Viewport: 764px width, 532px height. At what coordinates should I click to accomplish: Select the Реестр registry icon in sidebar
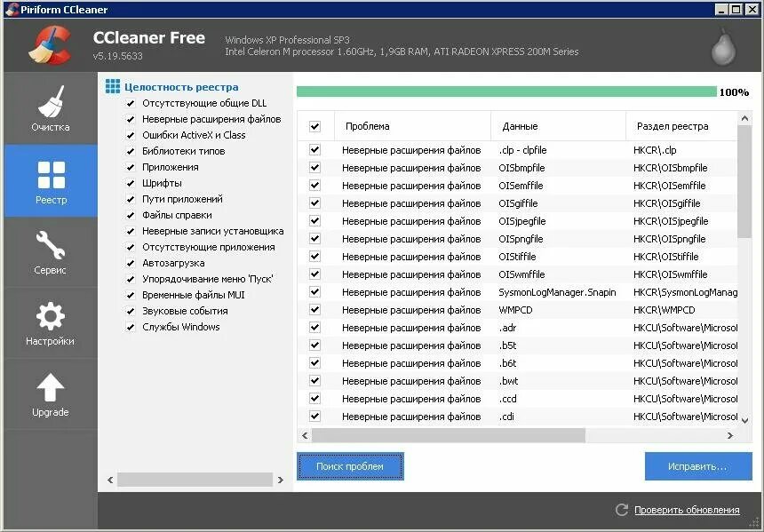(x=52, y=174)
